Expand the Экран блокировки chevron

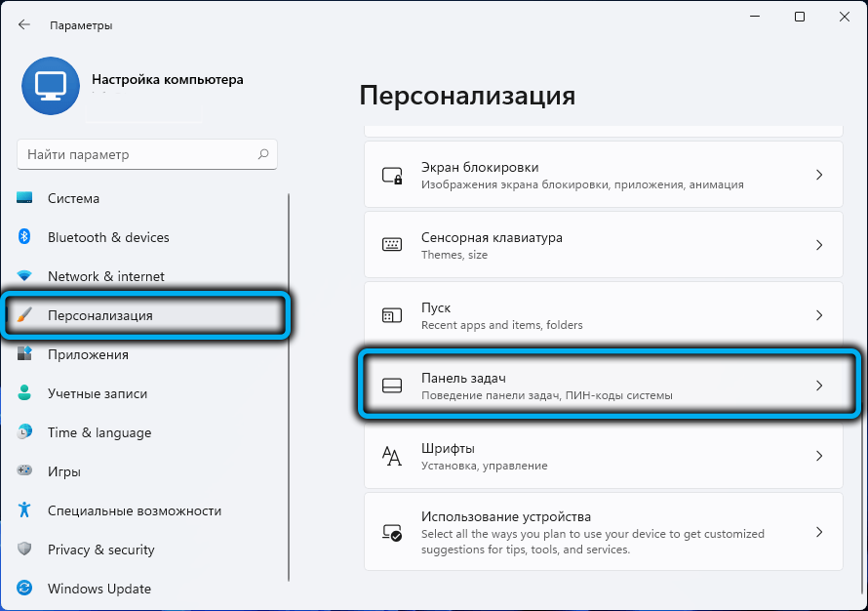coord(819,175)
